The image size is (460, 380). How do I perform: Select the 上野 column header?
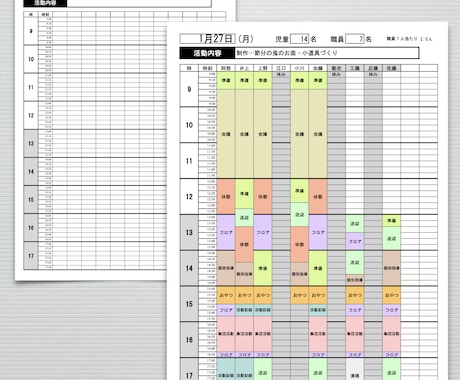(x=263, y=68)
